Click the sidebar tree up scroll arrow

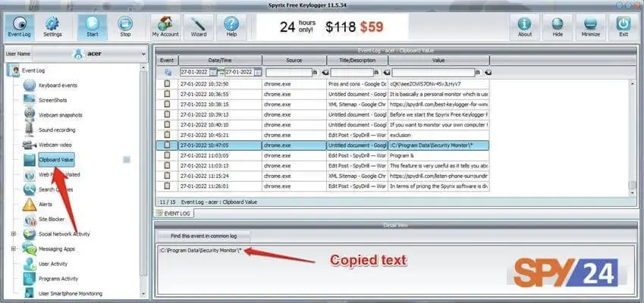pyautogui.click(x=143, y=68)
